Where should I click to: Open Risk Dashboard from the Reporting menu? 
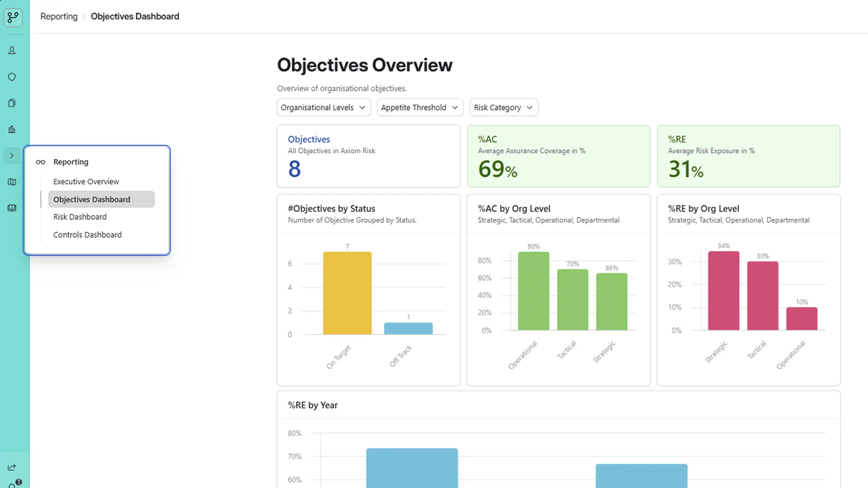click(x=80, y=217)
